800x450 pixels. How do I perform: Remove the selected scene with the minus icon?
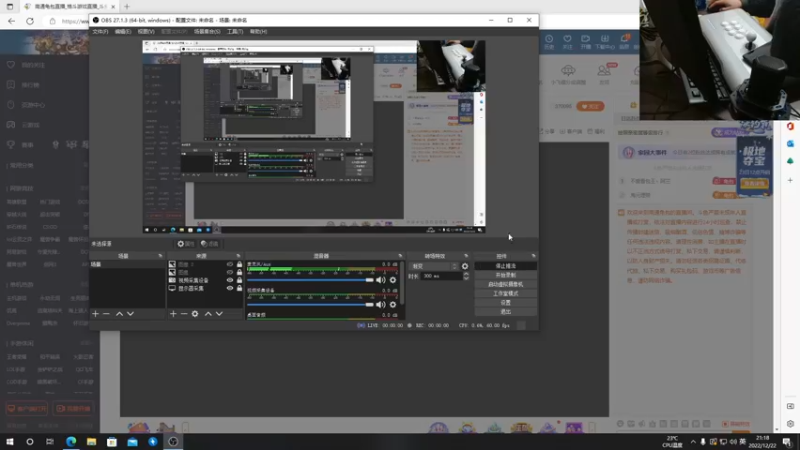(106, 314)
